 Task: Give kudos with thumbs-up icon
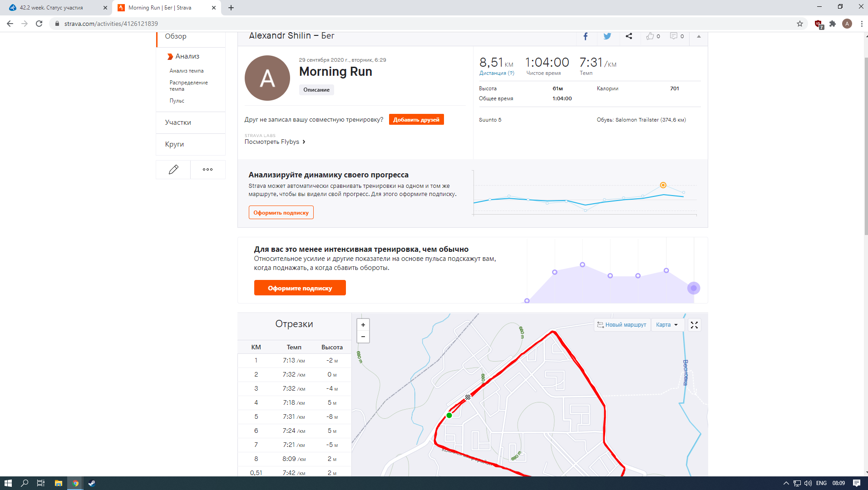(x=651, y=36)
